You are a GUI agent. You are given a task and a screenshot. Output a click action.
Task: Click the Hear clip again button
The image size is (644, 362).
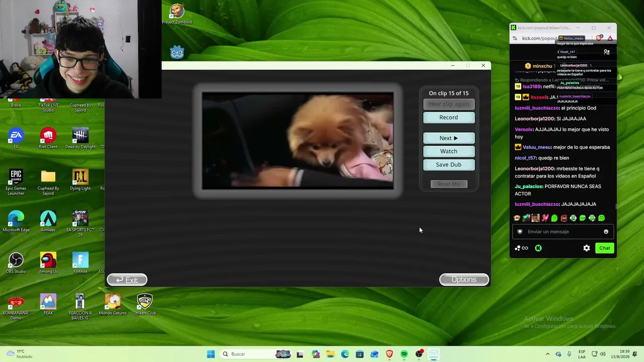tap(449, 104)
